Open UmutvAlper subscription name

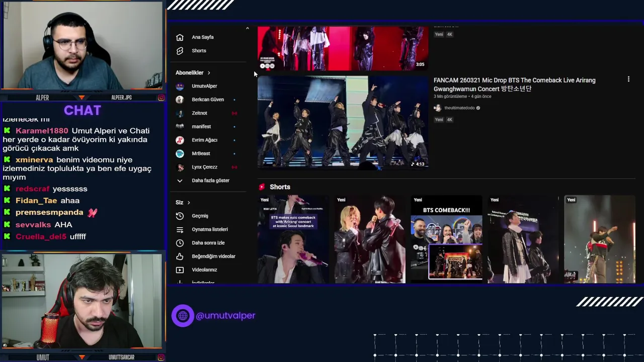pyautogui.click(x=204, y=86)
